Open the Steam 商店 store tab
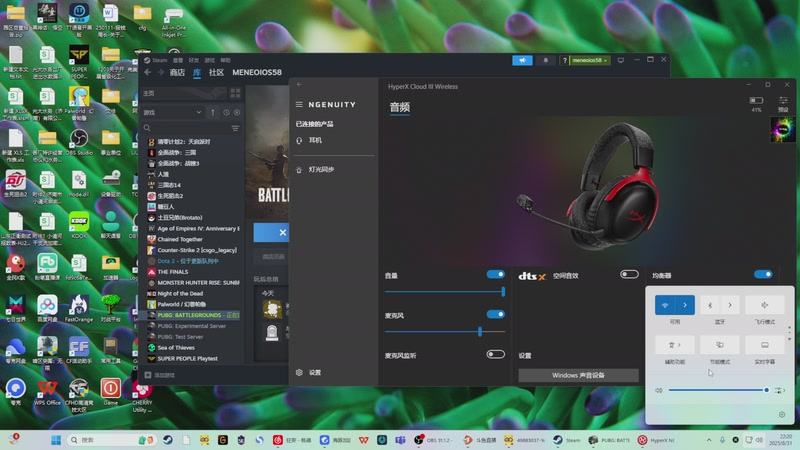Image resolution: width=800 pixels, height=450 pixels. [177, 72]
